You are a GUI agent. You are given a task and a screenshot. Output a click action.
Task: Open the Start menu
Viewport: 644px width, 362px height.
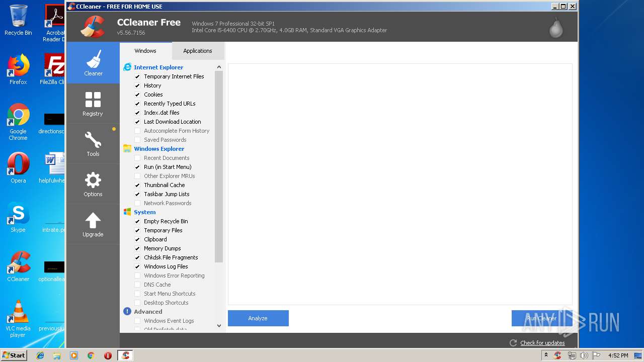tap(14, 355)
